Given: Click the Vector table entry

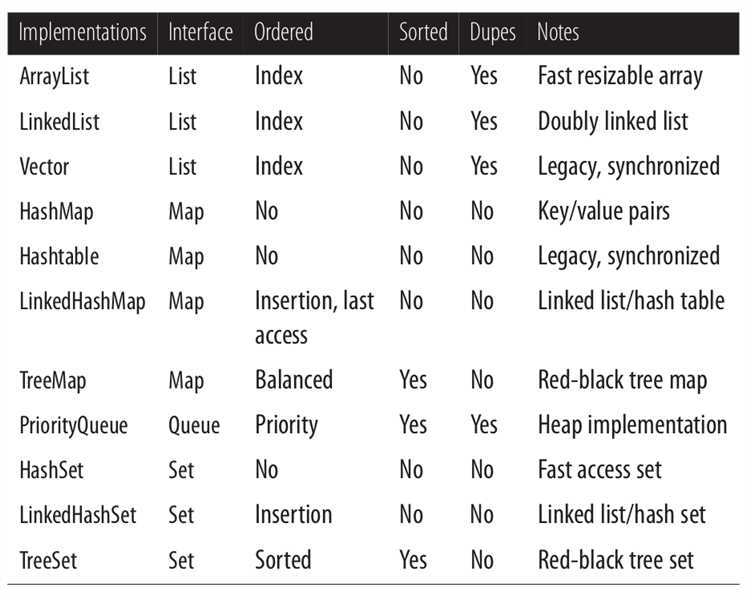Looking at the screenshot, I should tap(44, 167).
